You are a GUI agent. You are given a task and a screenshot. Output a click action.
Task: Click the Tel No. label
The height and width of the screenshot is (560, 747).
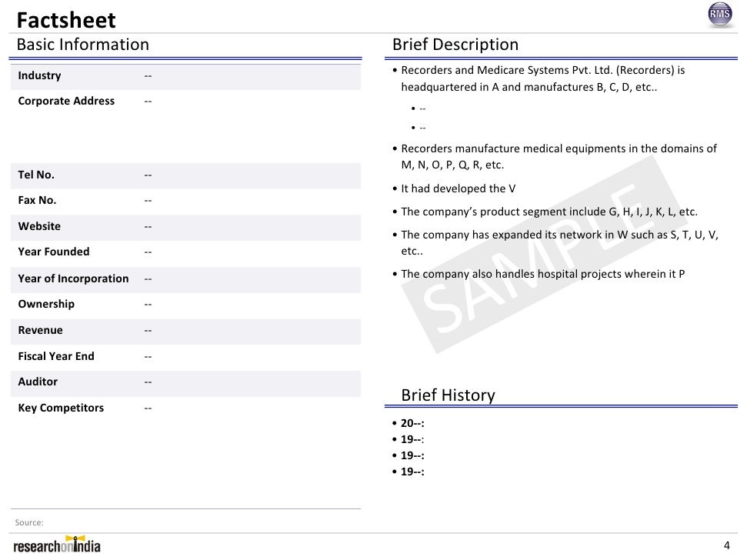pos(36,175)
